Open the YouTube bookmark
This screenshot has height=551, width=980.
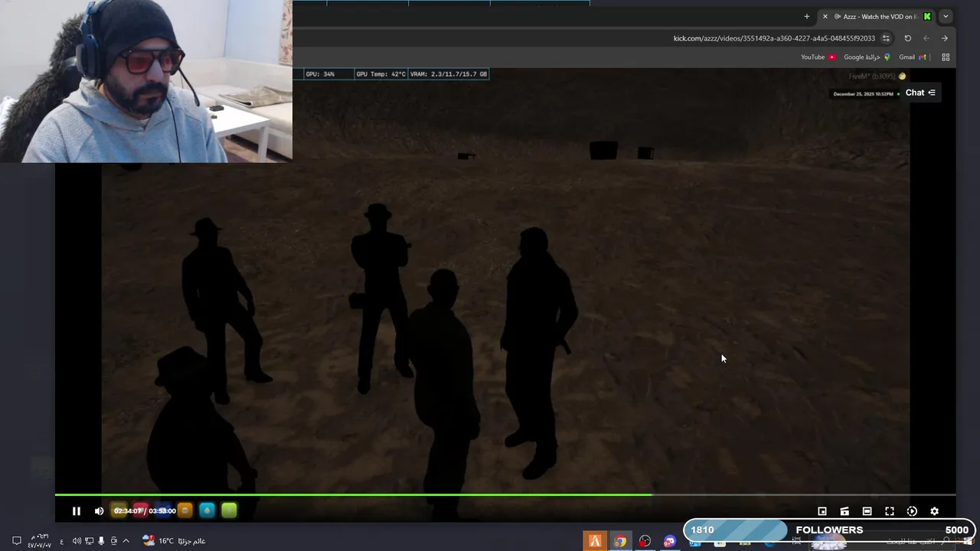(818, 57)
